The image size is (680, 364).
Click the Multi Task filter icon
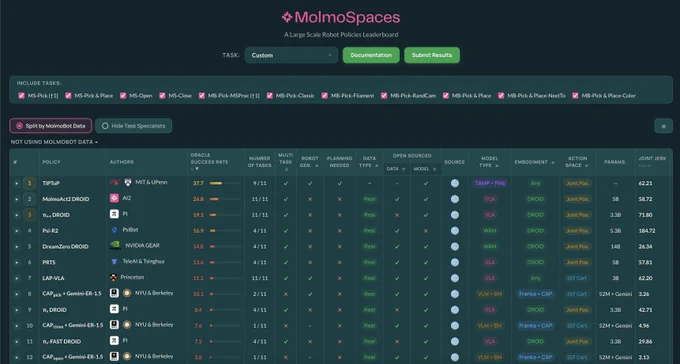[x=286, y=169]
